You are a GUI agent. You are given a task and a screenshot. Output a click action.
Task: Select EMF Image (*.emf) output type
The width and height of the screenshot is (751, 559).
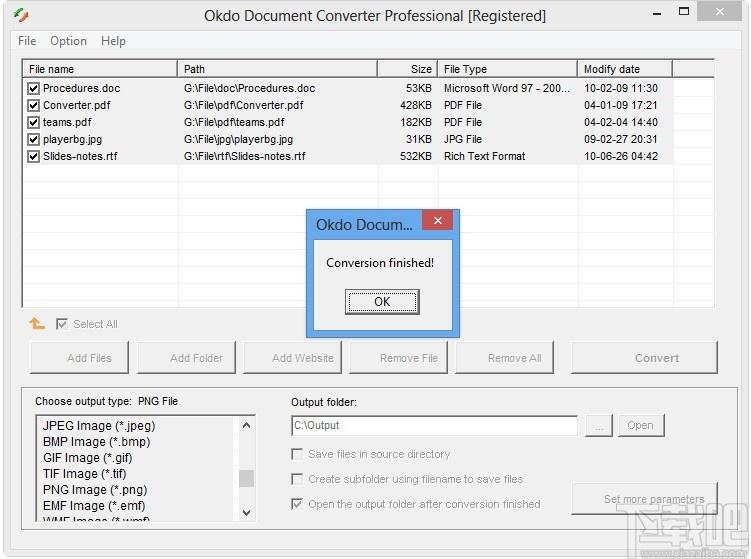point(94,506)
